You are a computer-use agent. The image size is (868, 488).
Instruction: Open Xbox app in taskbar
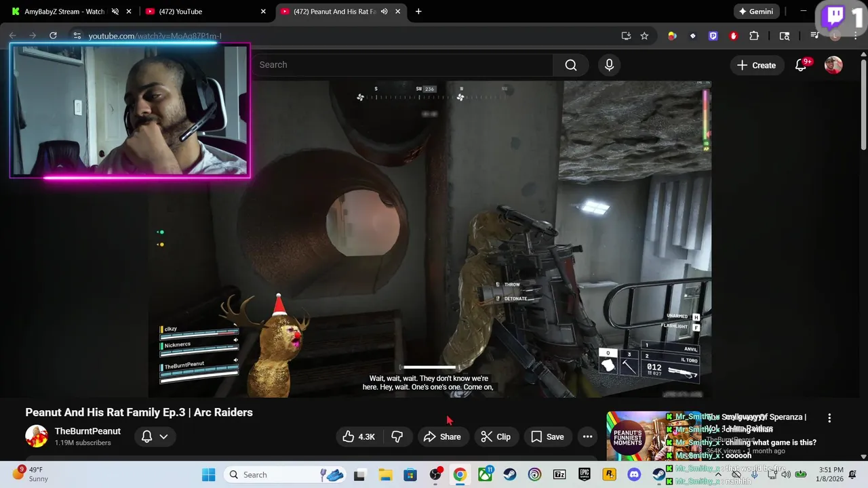click(x=485, y=474)
